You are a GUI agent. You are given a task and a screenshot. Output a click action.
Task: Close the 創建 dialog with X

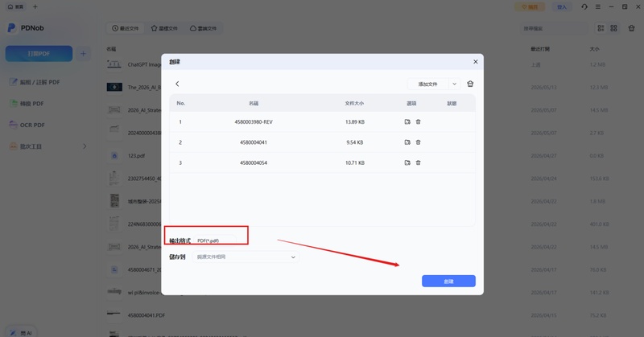click(x=475, y=62)
